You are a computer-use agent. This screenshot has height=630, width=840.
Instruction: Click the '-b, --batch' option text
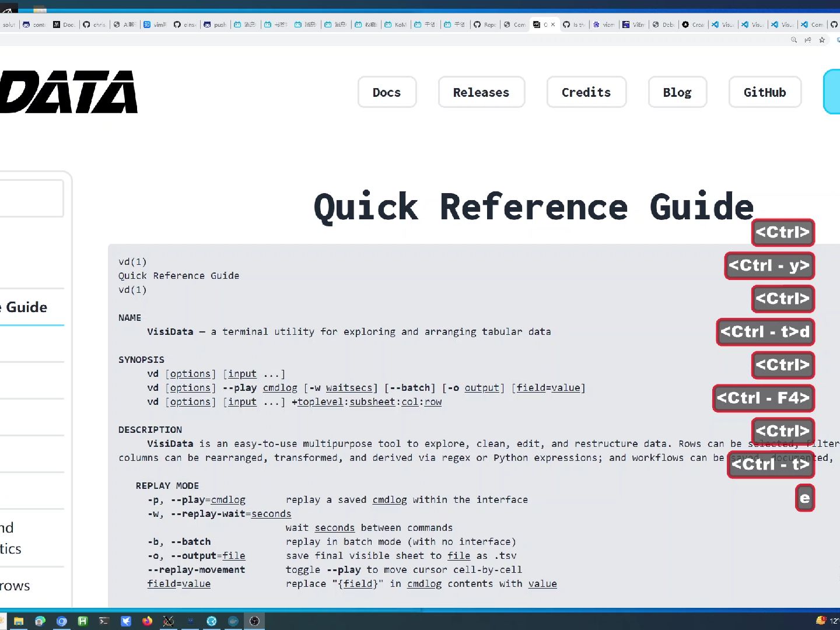179,542
